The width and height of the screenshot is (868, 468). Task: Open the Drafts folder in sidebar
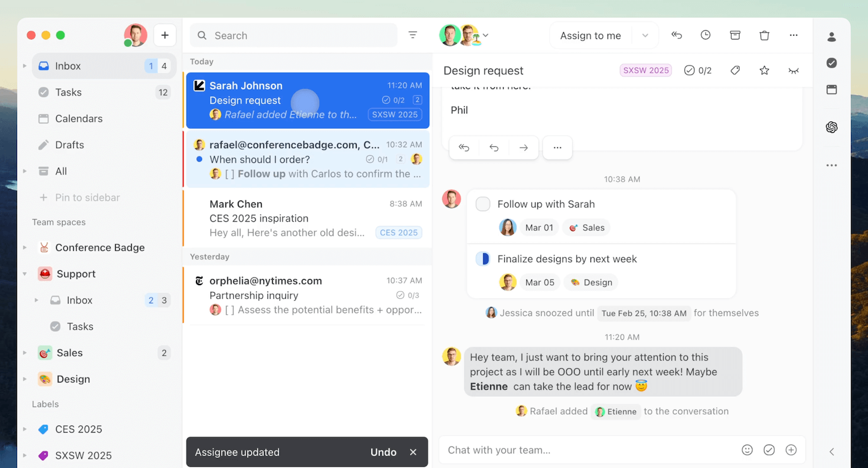[x=69, y=145]
